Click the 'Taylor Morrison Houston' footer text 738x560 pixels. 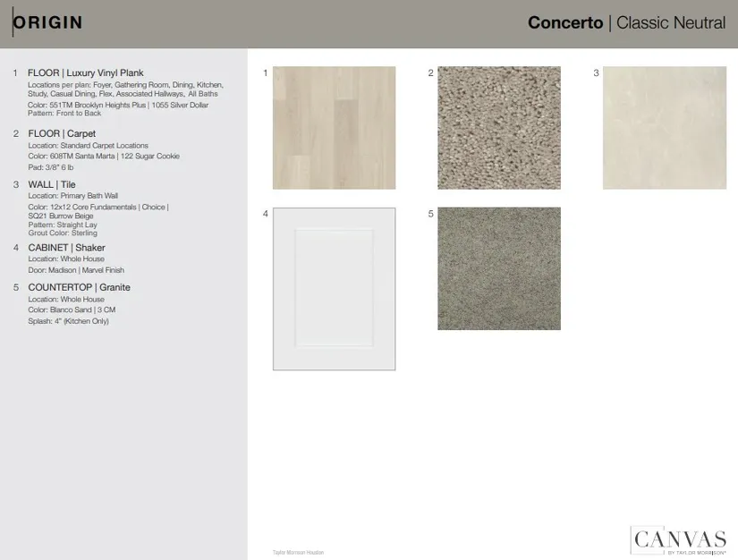(298, 552)
